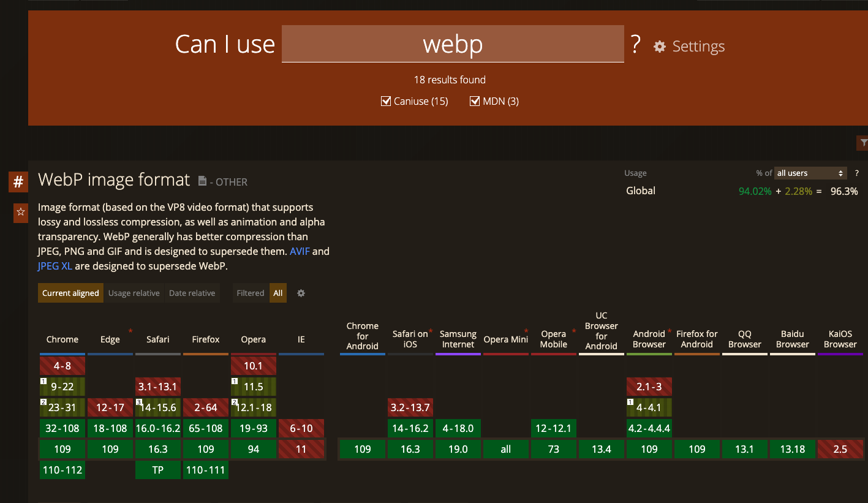
Task: Select the Current aligned view
Action: [x=70, y=293]
